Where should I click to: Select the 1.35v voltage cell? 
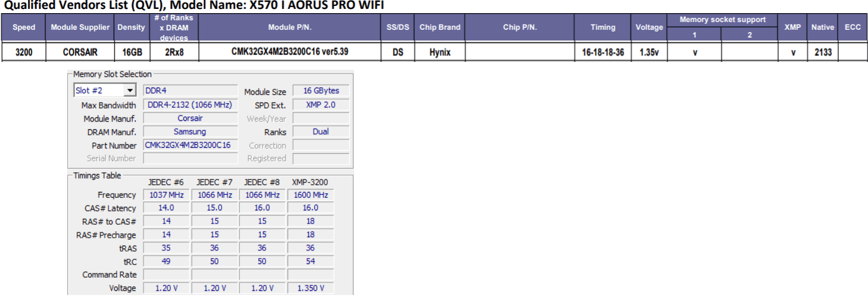pos(650,52)
